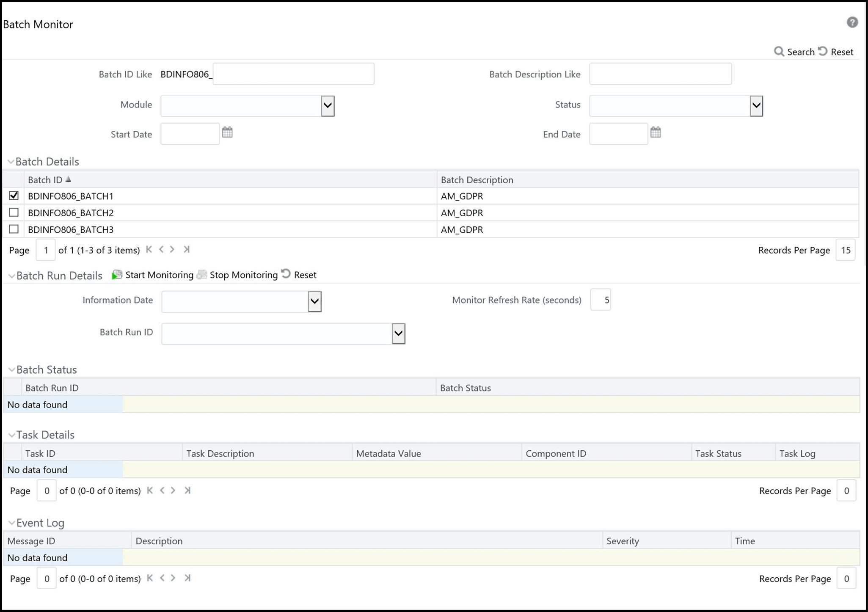Go to next page in Batch Details

[x=172, y=249]
